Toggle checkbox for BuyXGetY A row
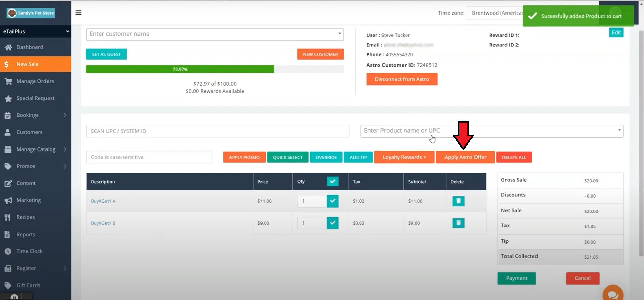Image resolution: width=644 pixels, height=300 pixels. pos(332,201)
